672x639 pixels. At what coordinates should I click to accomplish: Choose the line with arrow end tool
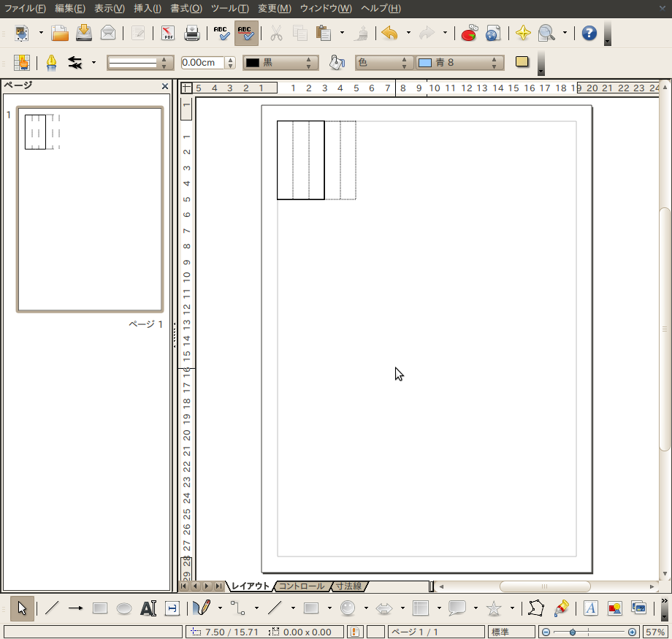[75, 608]
